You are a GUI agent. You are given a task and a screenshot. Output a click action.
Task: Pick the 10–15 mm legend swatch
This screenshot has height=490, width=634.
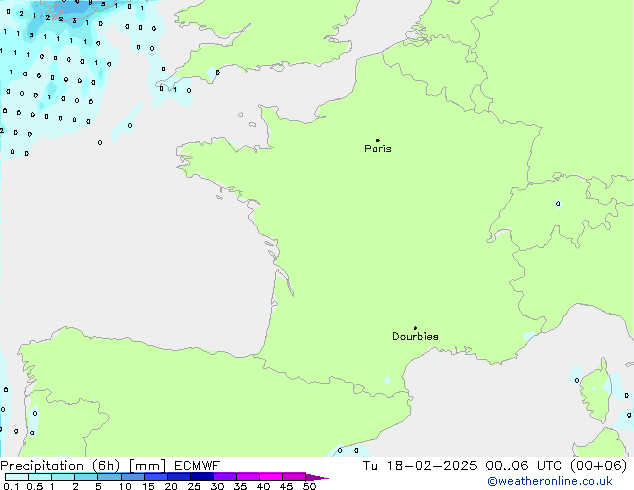coord(133,477)
